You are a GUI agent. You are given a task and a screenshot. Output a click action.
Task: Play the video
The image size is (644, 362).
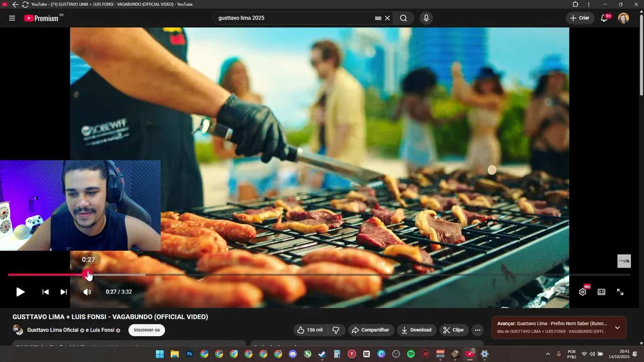click(x=20, y=292)
